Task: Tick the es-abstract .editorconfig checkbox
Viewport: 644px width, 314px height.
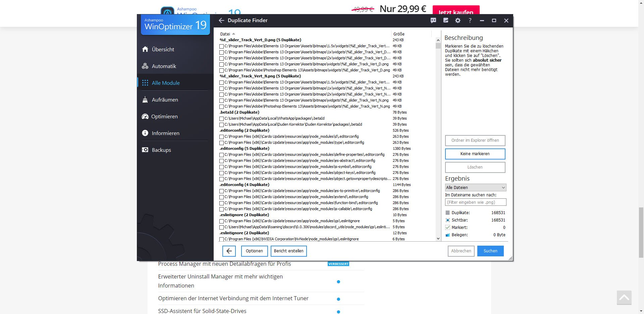Action: 221,161
